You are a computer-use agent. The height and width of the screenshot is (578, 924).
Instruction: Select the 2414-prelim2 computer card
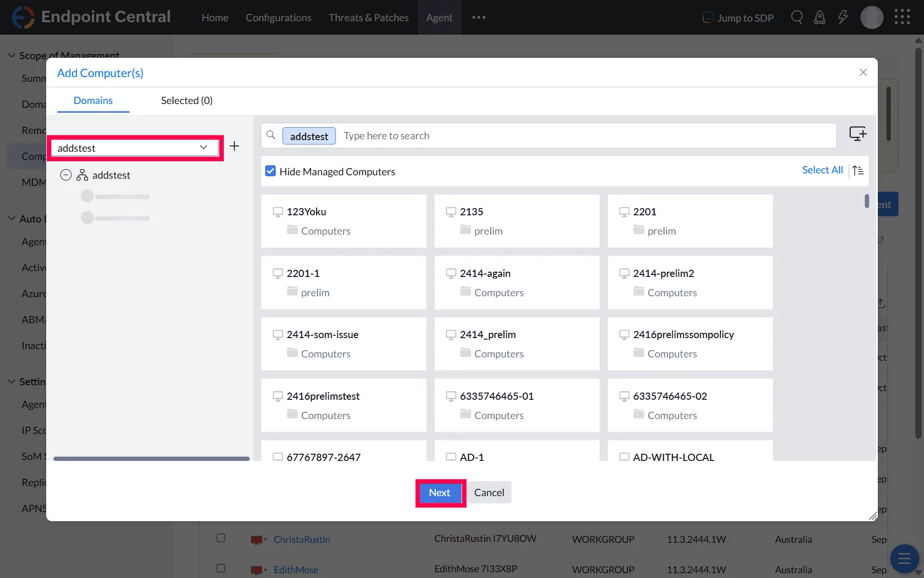(690, 282)
